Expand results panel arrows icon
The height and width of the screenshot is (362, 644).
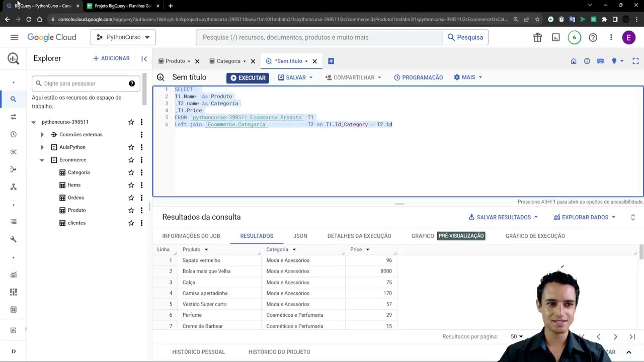(x=633, y=217)
